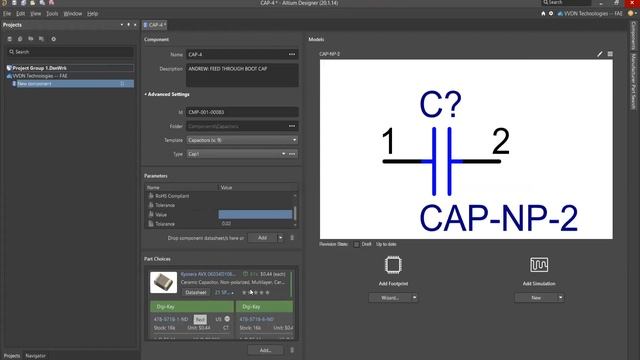Open the Parameters Add dropdown arrow
640x360 pixels.
(x=280, y=238)
